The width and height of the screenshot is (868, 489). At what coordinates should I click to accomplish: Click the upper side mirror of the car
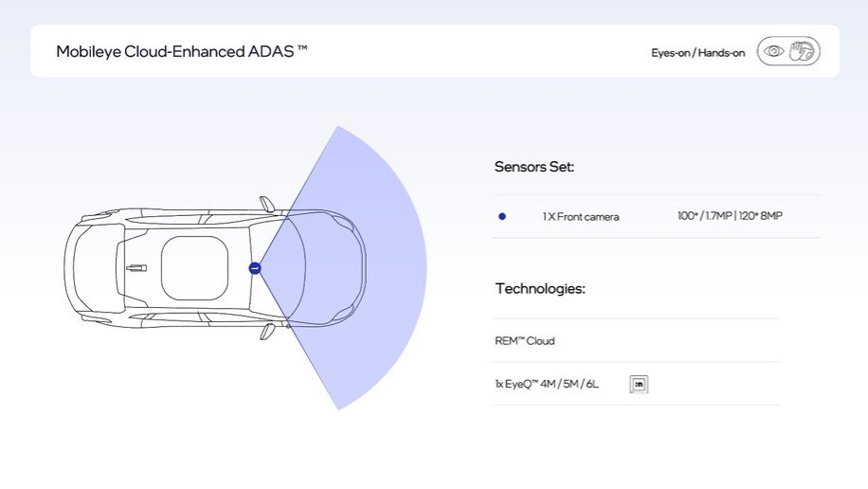[267, 205]
